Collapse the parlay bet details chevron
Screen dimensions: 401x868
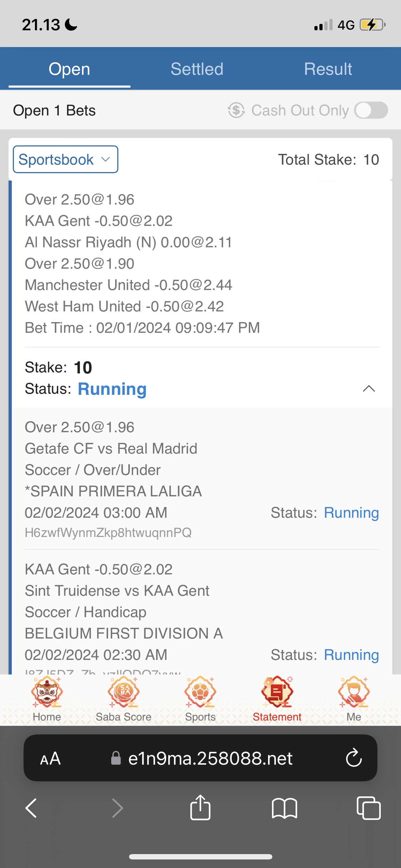[369, 388]
